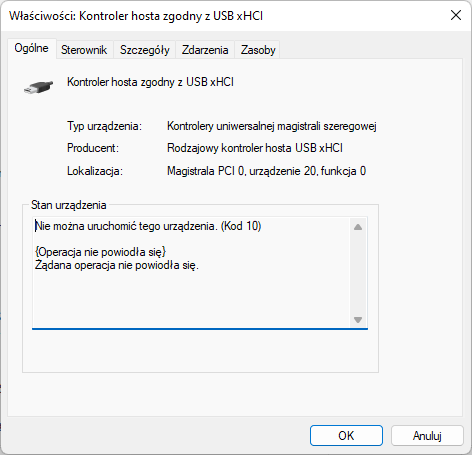Close the properties dialog window

click(456, 15)
